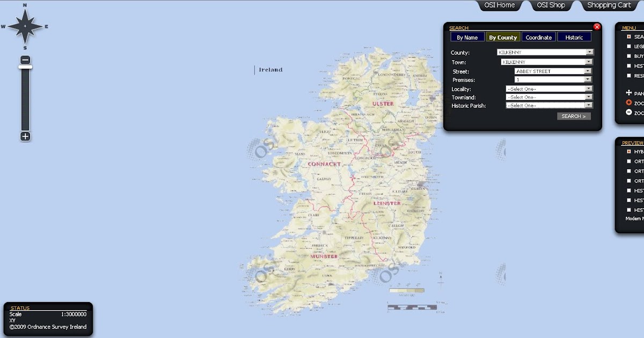
Task: Select the By County tab
Action: tap(503, 38)
